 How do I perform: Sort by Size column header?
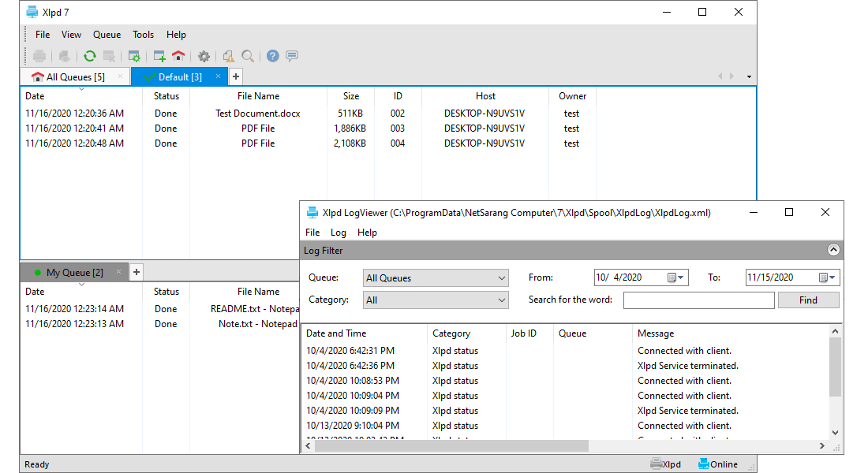(x=350, y=95)
